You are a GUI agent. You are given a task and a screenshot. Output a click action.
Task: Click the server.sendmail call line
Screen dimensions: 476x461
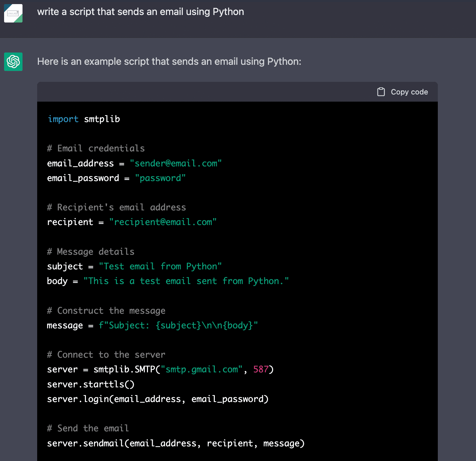(x=176, y=444)
